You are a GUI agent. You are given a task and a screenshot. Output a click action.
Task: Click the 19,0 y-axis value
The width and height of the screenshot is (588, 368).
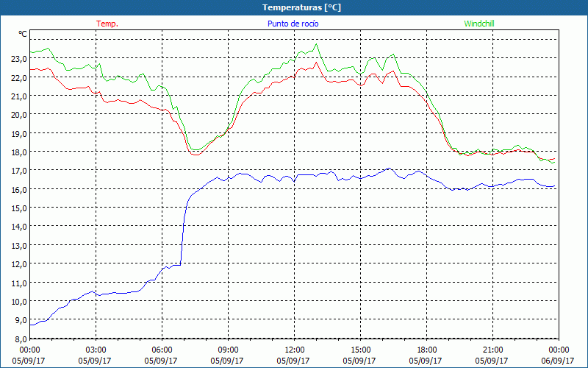(20, 134)
